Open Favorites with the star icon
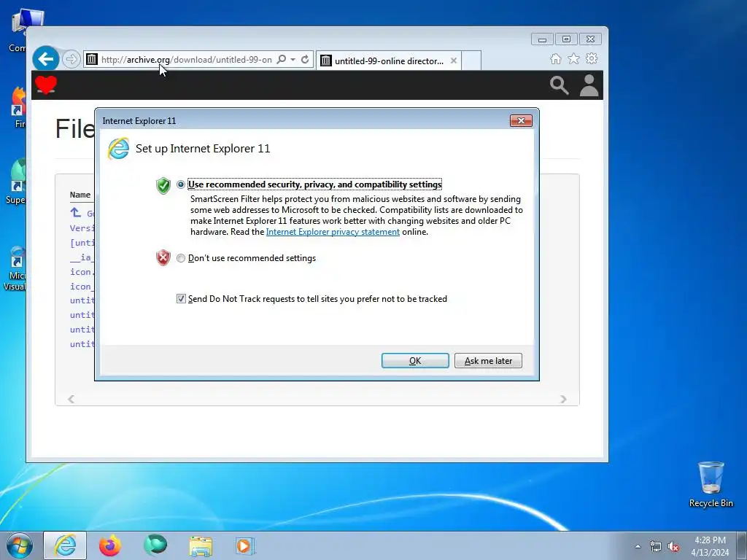747x560 pixels. 573,58
